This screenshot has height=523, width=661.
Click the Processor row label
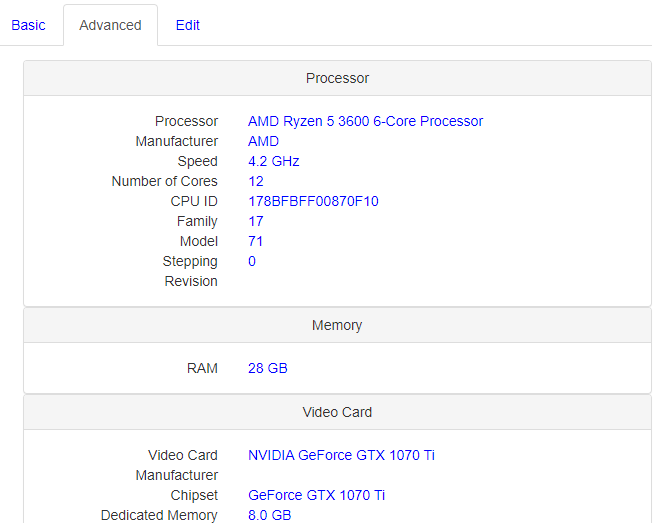186,121
